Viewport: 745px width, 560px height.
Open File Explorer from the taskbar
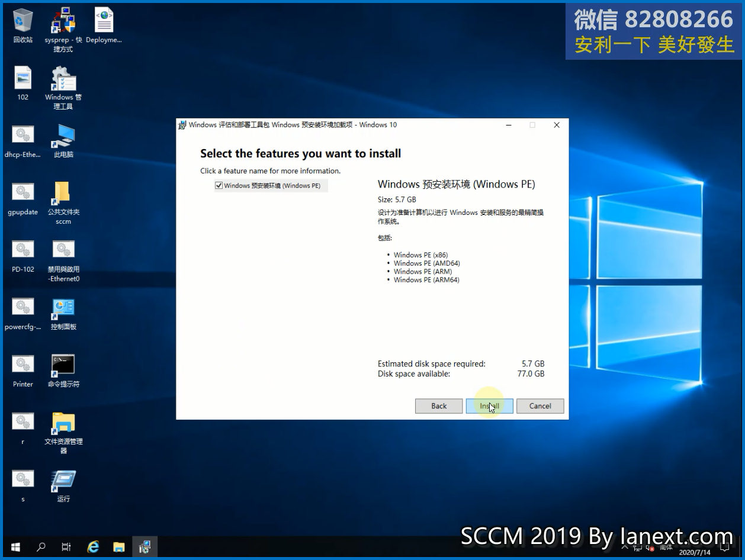point(119,547)
